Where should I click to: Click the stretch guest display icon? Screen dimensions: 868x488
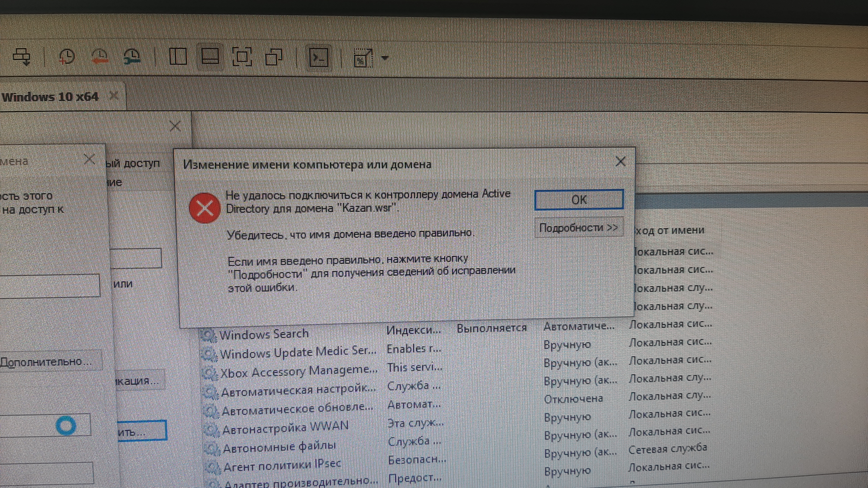click(x=363, y=58)
